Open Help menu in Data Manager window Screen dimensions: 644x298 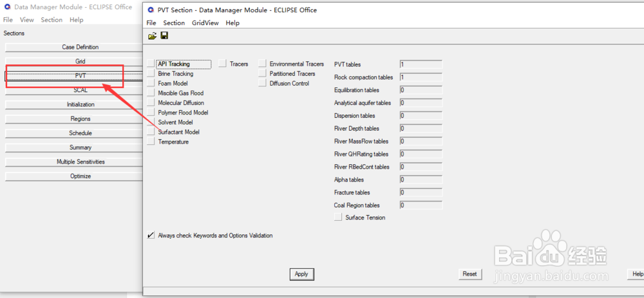(x=77, y=20)
